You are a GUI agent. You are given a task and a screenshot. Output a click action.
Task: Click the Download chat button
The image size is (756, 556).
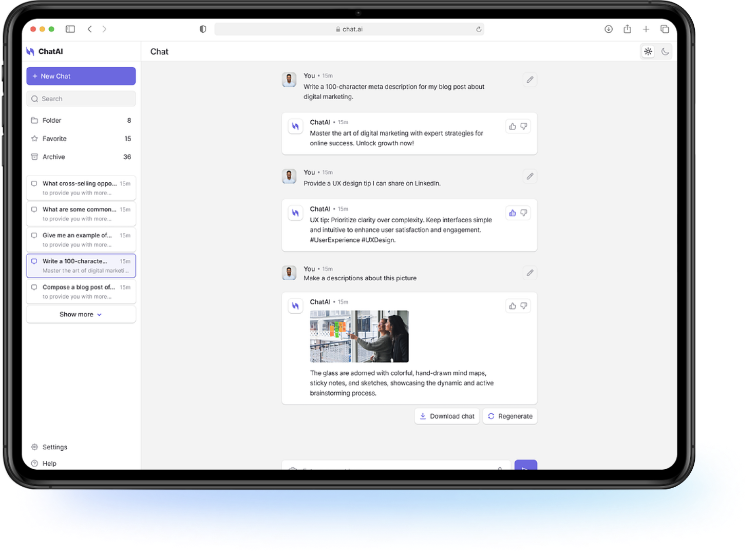click(447, 416)
